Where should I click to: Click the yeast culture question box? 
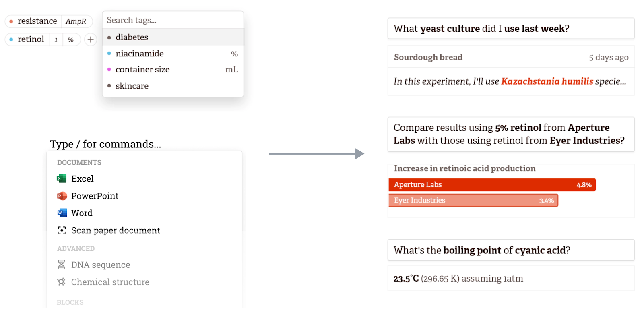[511, 29]
